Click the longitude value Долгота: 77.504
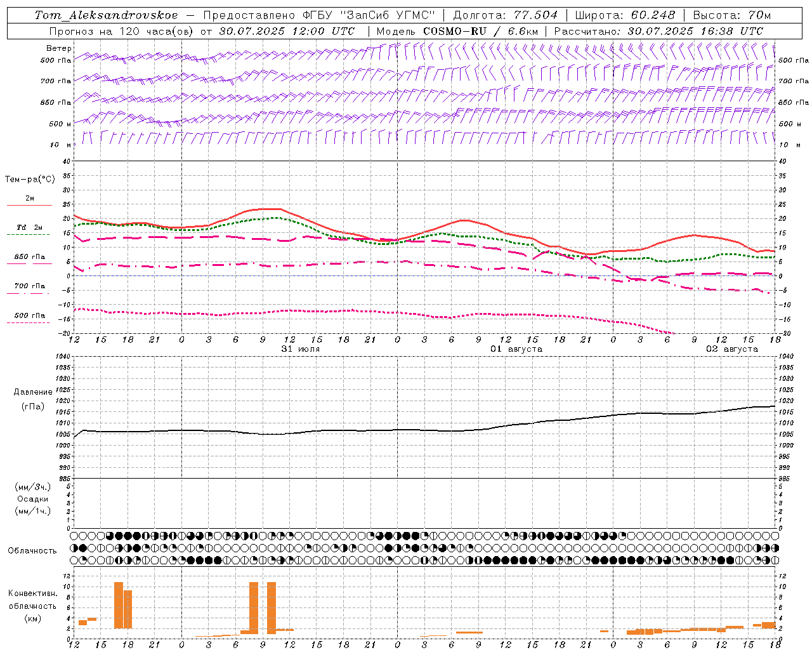 (x=506, y=15)
